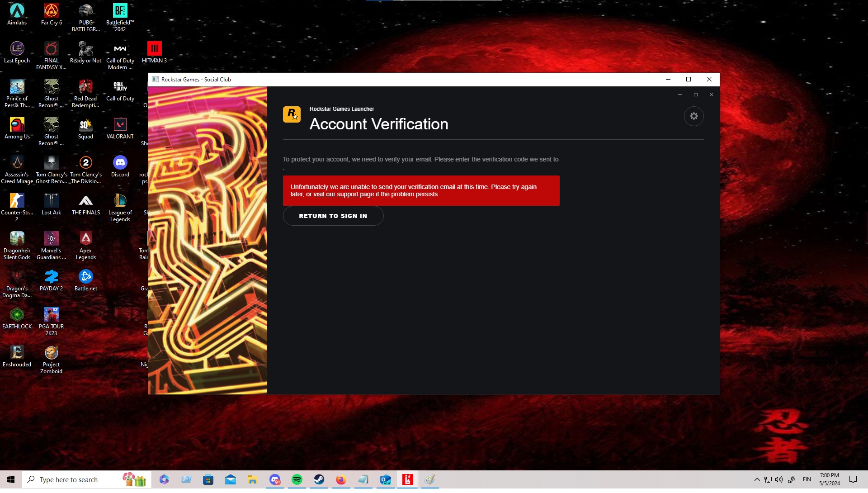The image size is (868, 493).
Task: Select the Lost Ark desktop icon
Action: click(x=52, y=204)
